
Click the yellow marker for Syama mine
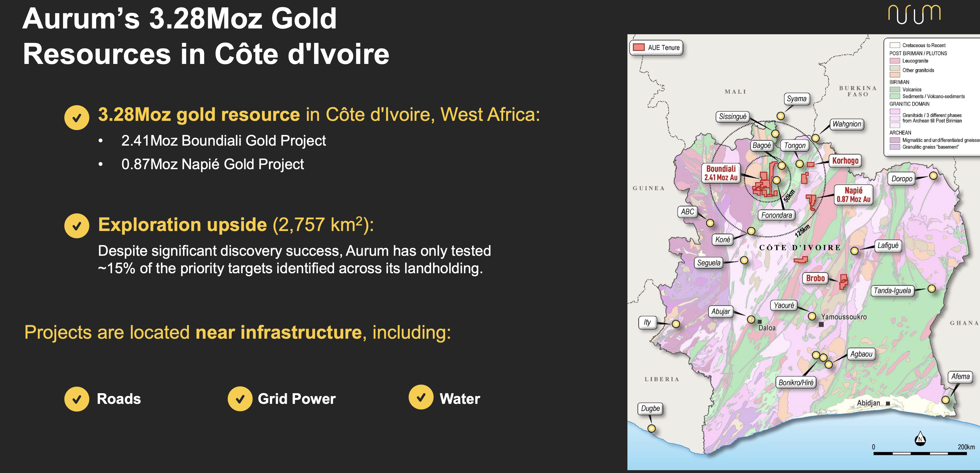pos(780,116)
